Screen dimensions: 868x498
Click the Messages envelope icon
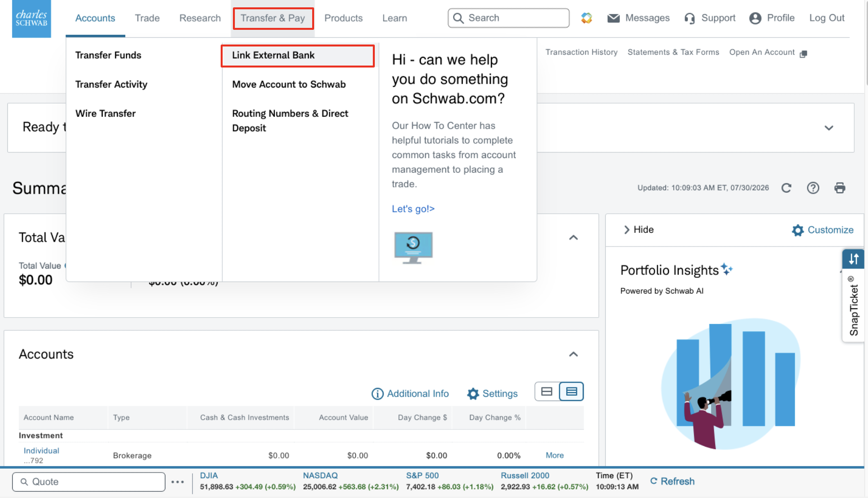pyautogui.click(x=613, y=18)
